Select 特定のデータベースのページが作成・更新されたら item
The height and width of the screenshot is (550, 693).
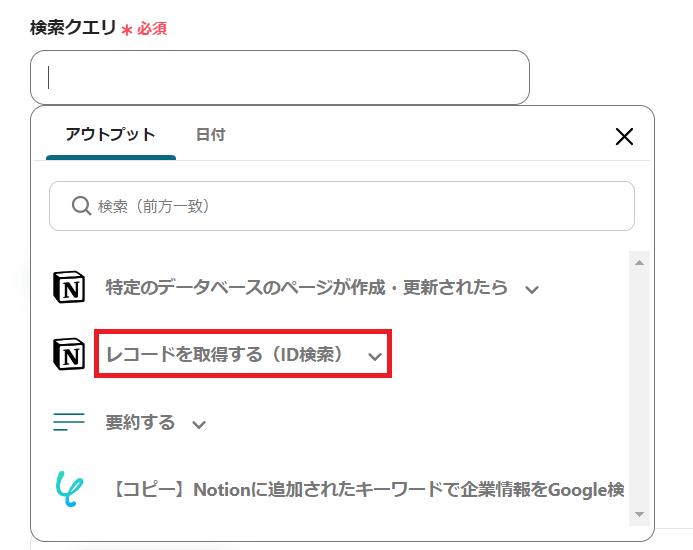point(306,288)
